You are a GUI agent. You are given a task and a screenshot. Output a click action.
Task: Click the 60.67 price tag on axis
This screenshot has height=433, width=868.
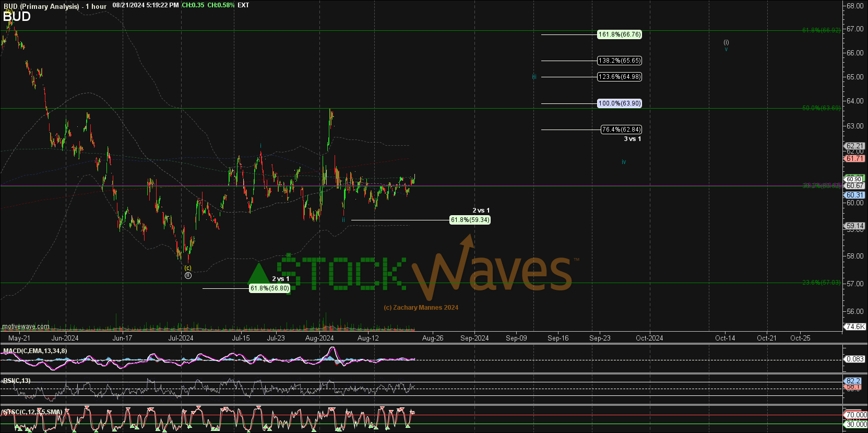tap(855, 186)
